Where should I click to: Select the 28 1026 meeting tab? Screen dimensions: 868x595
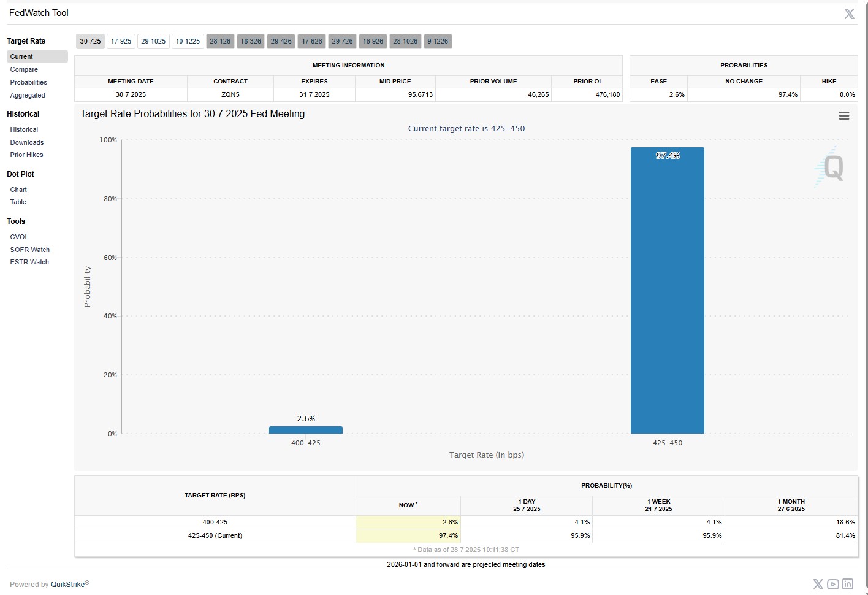point(405,41)
